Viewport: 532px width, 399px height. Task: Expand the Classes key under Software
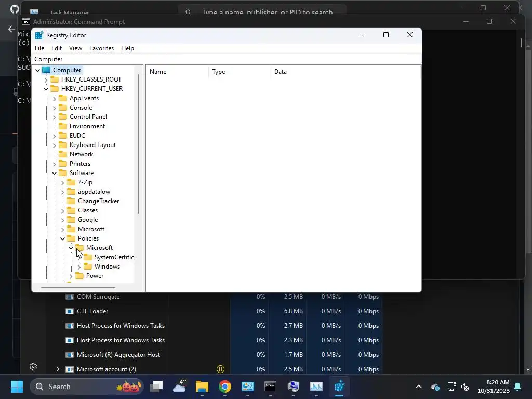tap(62, 211)
